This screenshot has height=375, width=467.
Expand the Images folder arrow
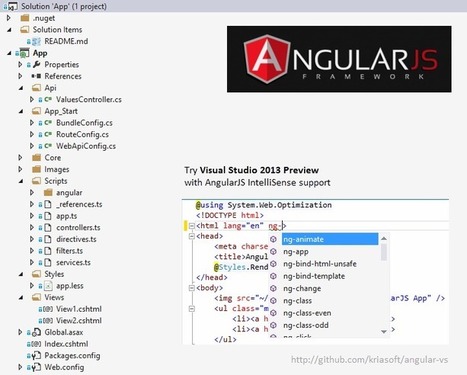pyautogui.click(x=20, y=169)
